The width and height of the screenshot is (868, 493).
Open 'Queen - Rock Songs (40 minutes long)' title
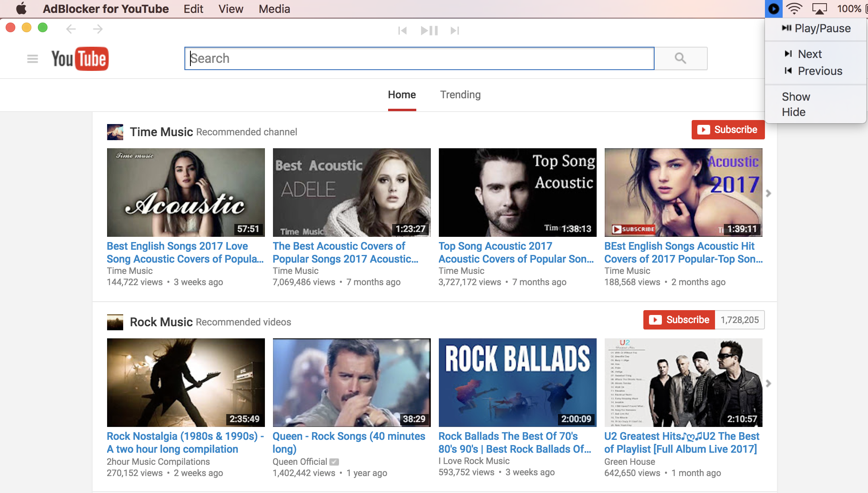[349, 443]
